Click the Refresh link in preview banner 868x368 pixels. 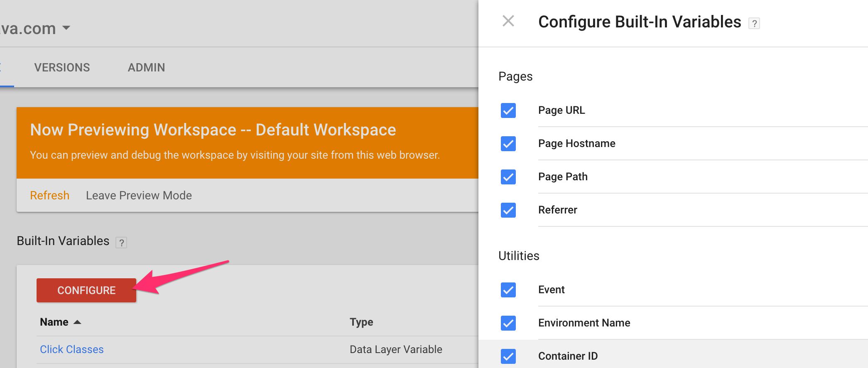[49, 195]
